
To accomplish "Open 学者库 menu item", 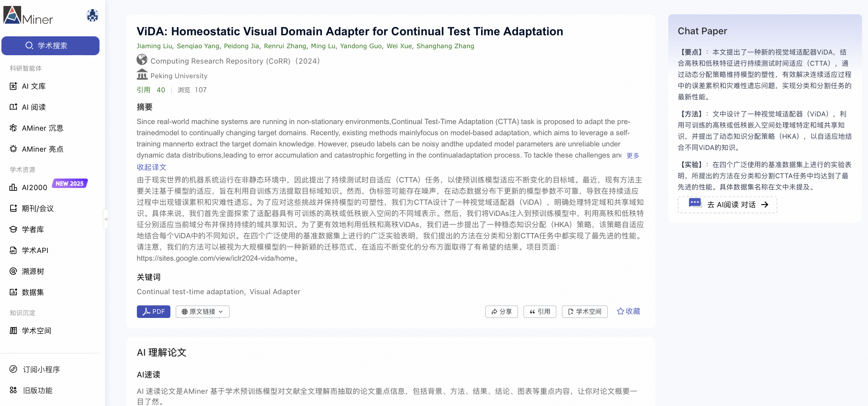I will [x=33, y=230].
